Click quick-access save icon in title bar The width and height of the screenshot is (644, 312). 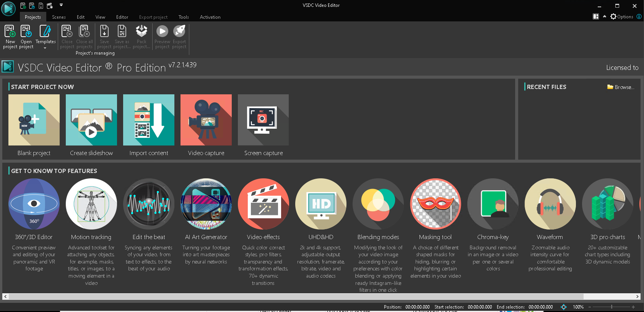[41, 6]
